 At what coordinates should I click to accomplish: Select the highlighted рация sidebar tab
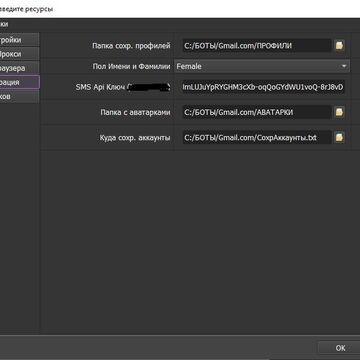(x=19, y=82)
